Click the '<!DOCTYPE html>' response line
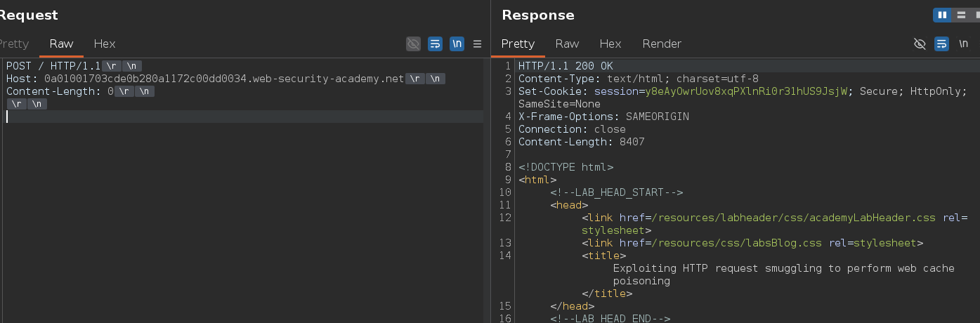Image resolution: width=980 pixels, height=323 pixels. (566, 167)
